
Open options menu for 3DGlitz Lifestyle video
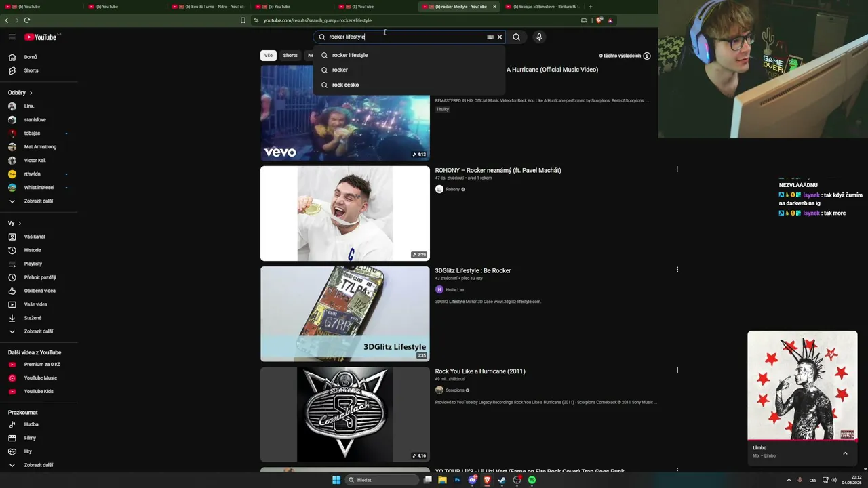677,270
